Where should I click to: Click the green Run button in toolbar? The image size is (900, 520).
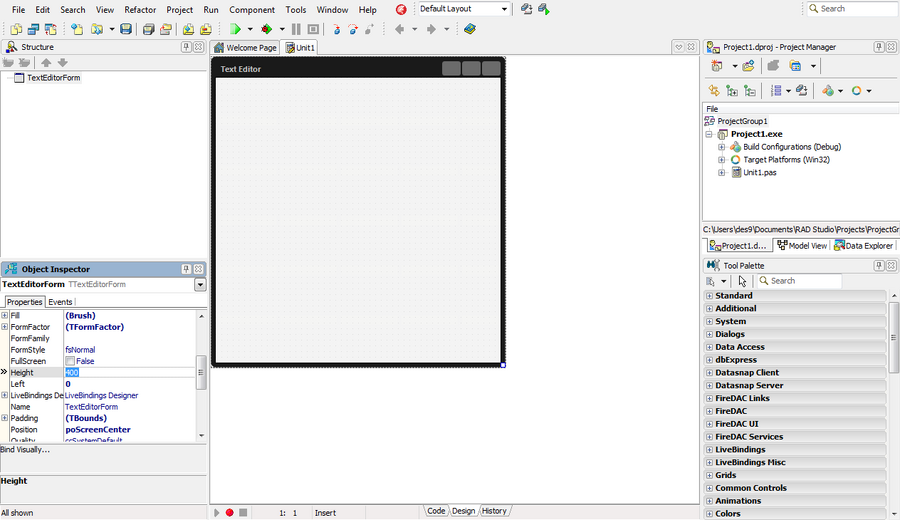pos(235,29)
